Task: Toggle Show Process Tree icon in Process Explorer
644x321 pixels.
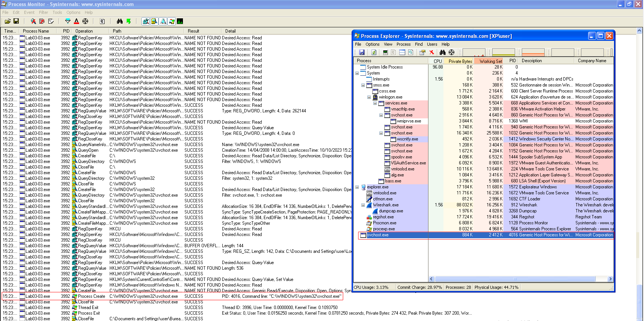Action: [394, 52]
